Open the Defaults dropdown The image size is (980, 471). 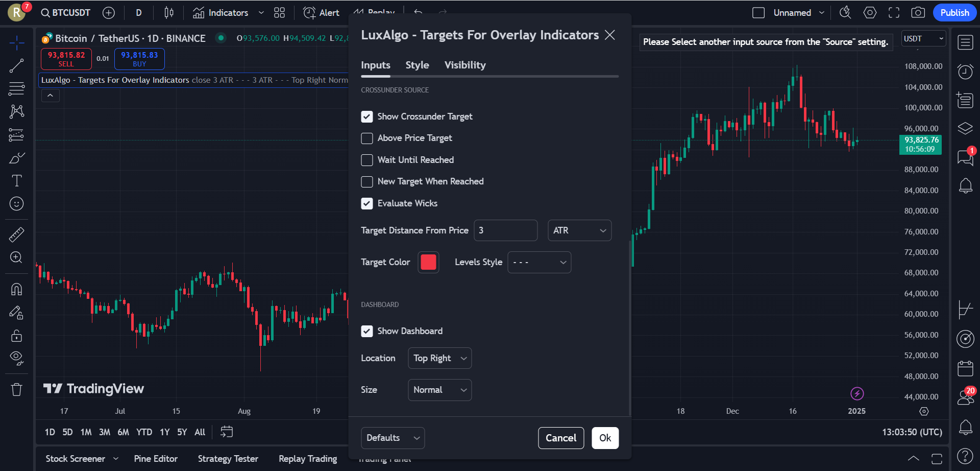393,438
